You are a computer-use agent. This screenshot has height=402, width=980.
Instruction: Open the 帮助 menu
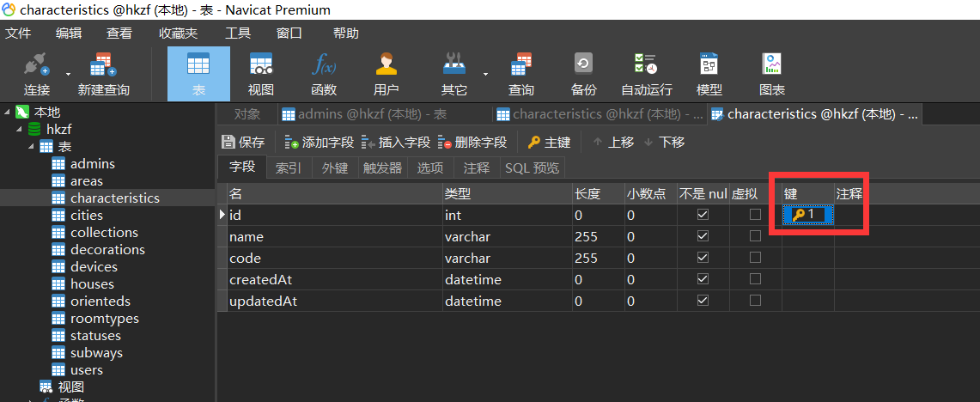pos(345,33)
